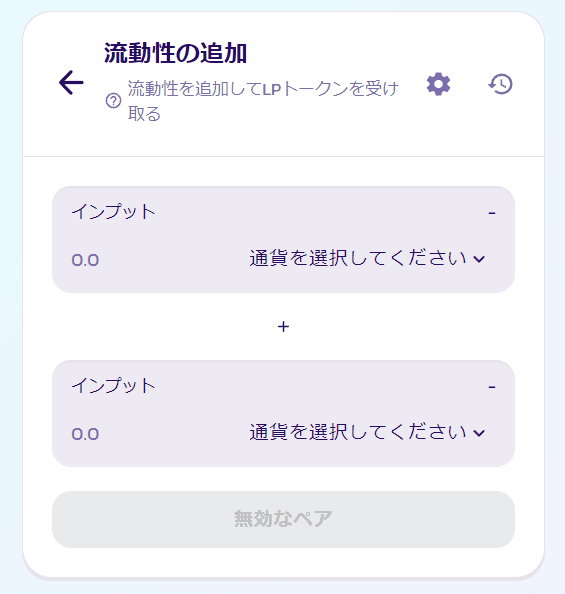Open settings via the gear icon
The width and height of the screenshot is (565, 594).
438,84
